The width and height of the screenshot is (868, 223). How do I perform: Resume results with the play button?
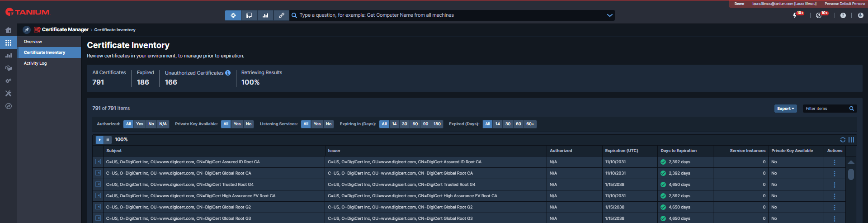[99, 140]
